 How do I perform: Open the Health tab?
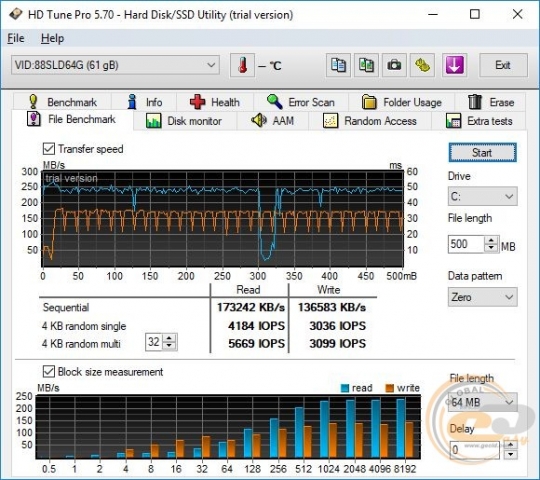tap(215, 102)
